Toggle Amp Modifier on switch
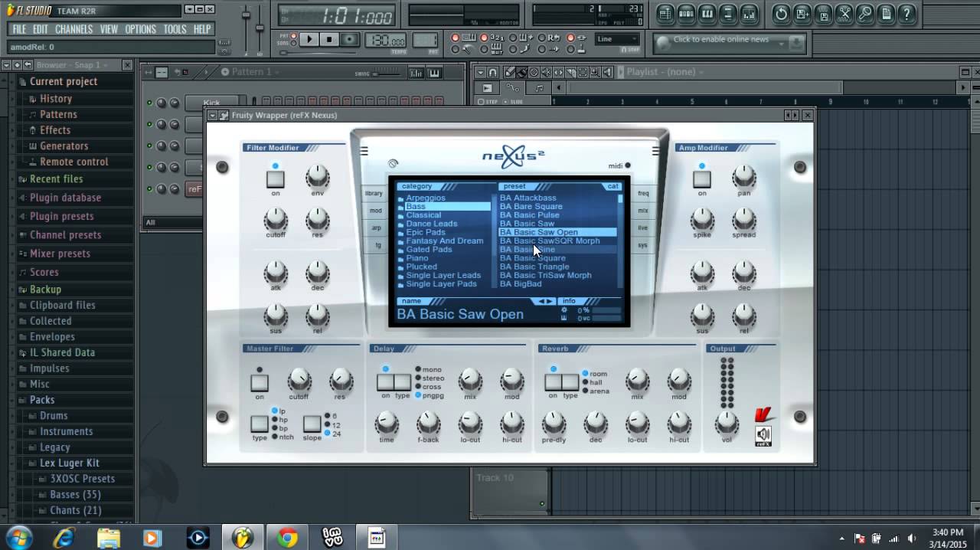The image size is (980, 550). tap(701, 179)
